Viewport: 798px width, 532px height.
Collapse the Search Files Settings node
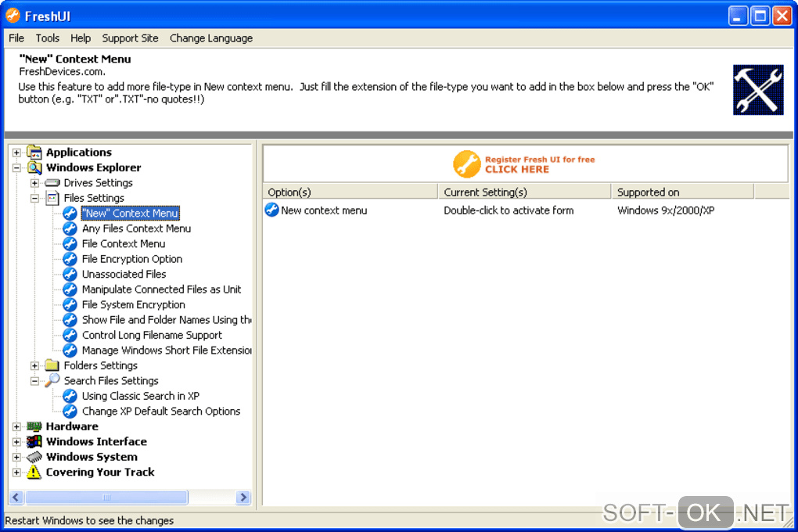[x=34, y=381]
